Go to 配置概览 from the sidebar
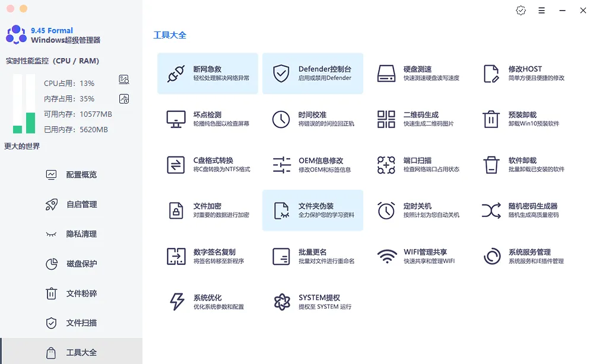Viewport: 593px width, 364px height. point(82,175)
